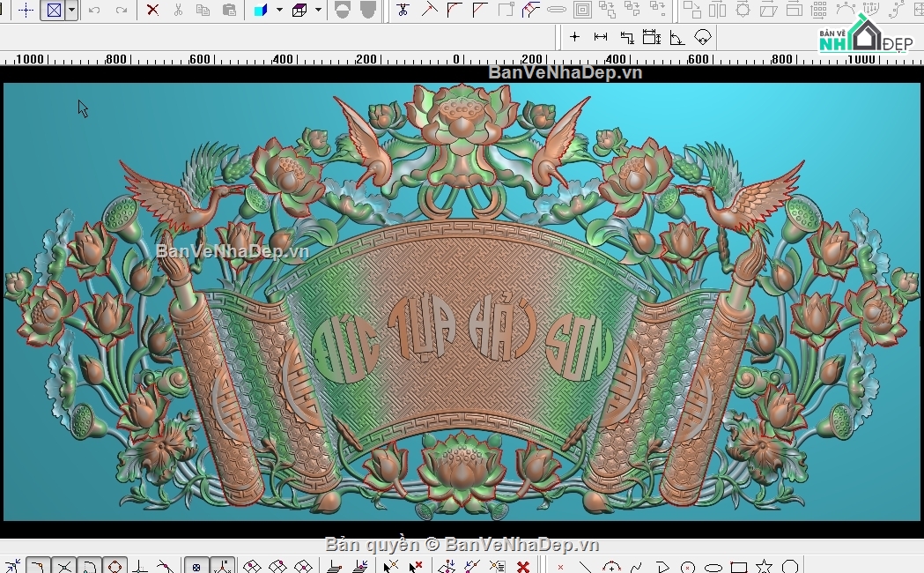Image resolution: width=924 pixels, height=573 pixels.
Task: Select the scissors cut tool
Action: 177,11
